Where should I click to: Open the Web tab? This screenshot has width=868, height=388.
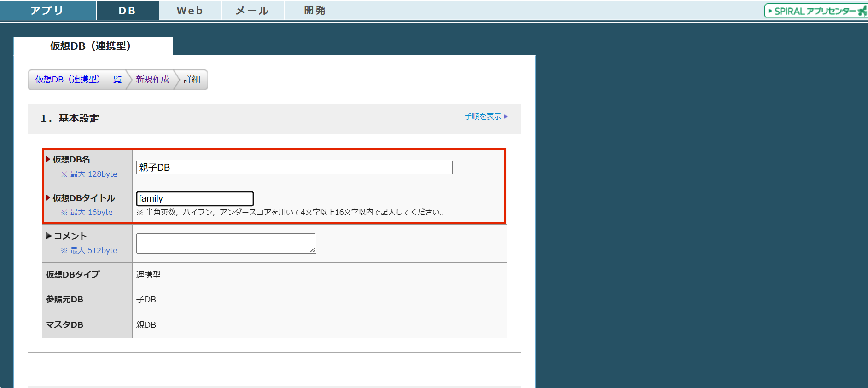(x=190, y=11)
